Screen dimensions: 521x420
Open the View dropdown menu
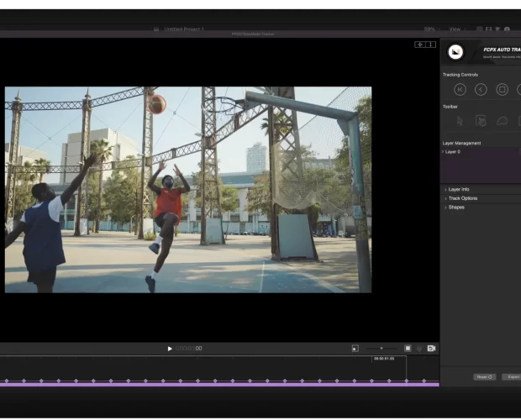[457, 29]
